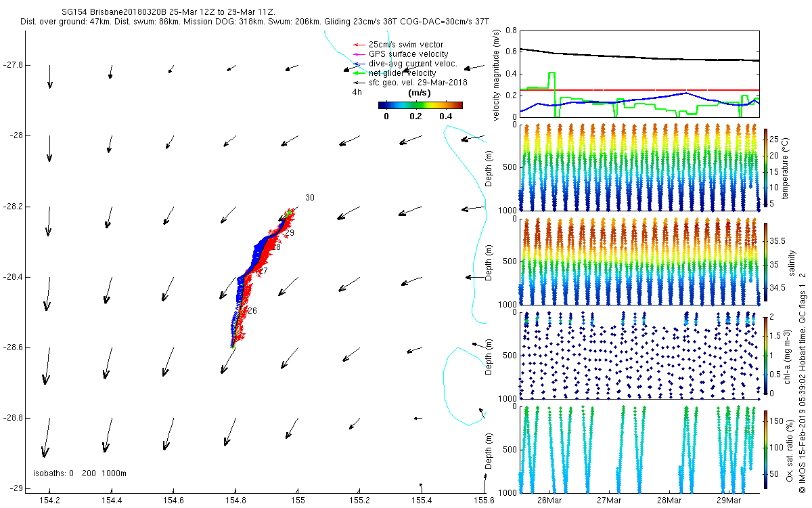Click the horizontal velocity (m/s) colorbar
Viewport: 812px width, 508px height.
click(420, 105)
